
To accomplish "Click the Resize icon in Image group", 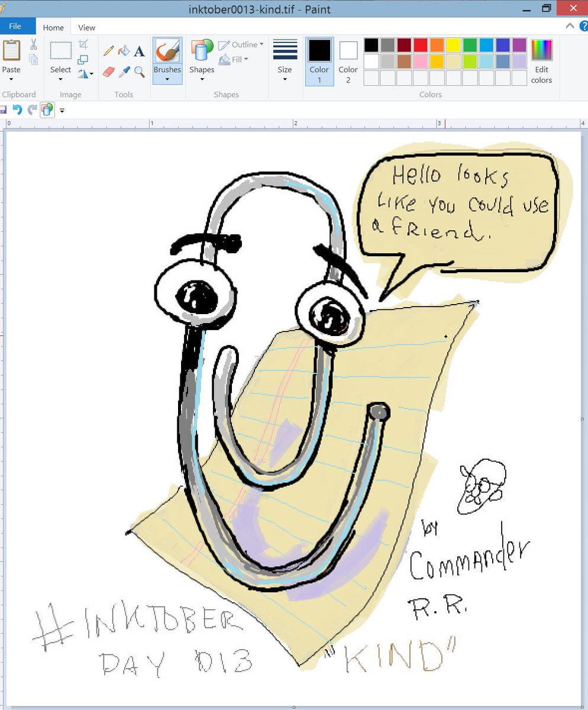I will (83, 59).
